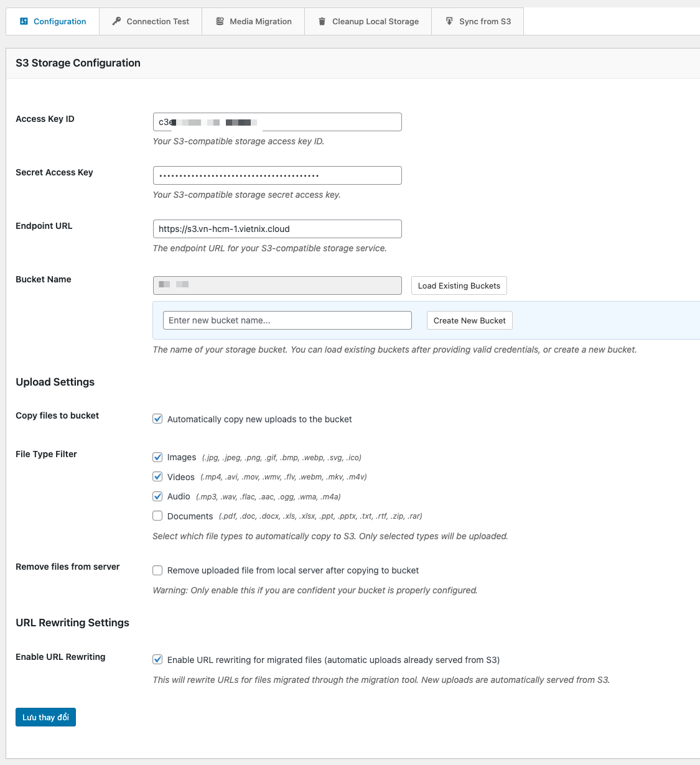Screen dimensions: 700x765
Task: Disable automatic copy of new uploads
Action: pos(158,419)
